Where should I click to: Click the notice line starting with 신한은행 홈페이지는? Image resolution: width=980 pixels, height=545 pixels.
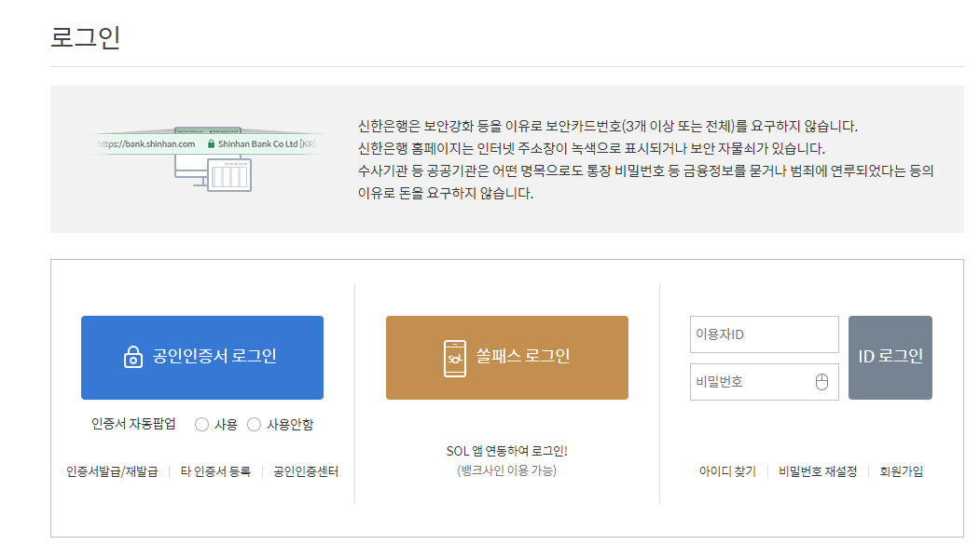pos(591,148)
